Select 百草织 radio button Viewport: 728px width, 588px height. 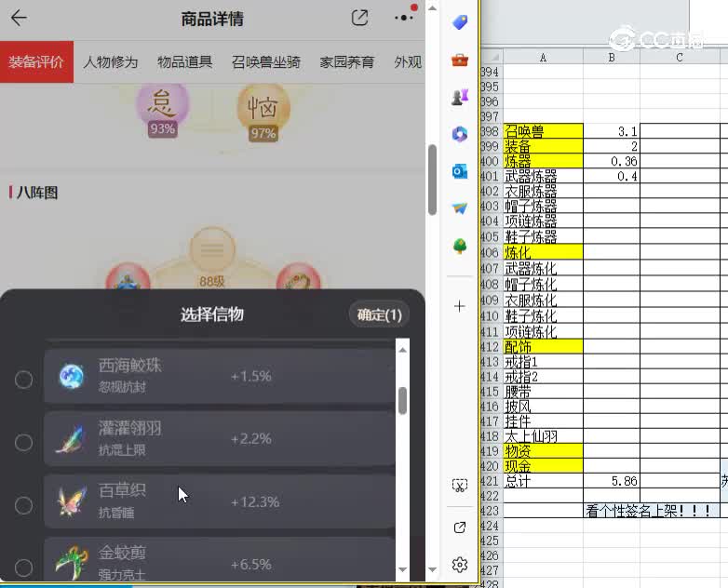tap(23, 505)
